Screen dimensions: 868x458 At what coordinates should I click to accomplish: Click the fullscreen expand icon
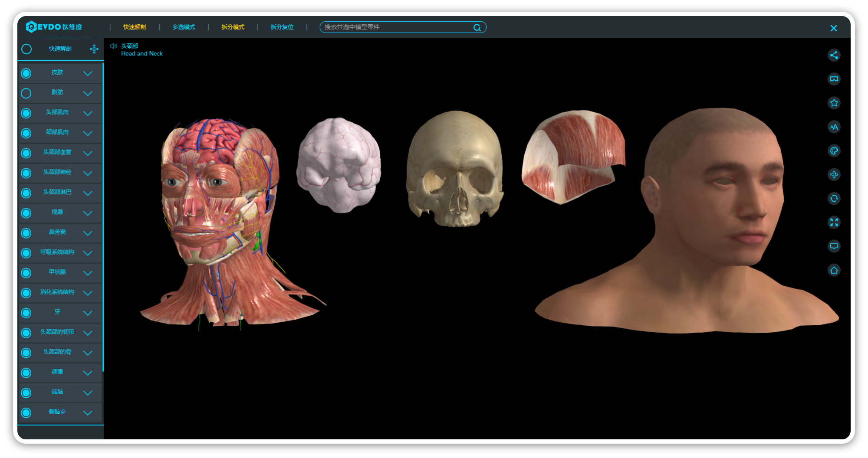[834, 222]
